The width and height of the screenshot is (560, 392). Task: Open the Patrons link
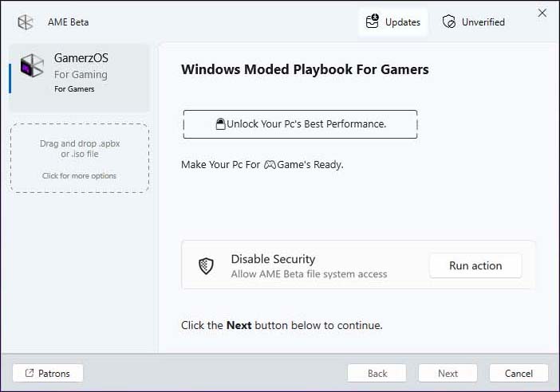pyautogui.click(x=48, y=373)
